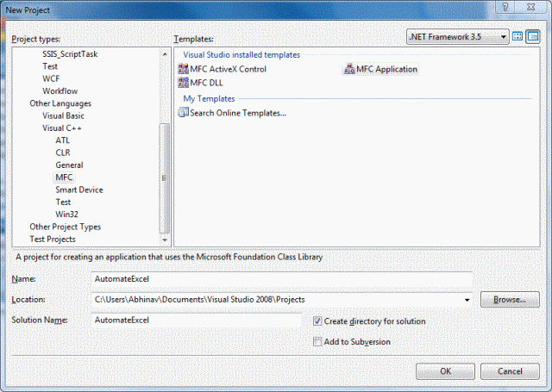Select Other Languages node

click(60, 103)
